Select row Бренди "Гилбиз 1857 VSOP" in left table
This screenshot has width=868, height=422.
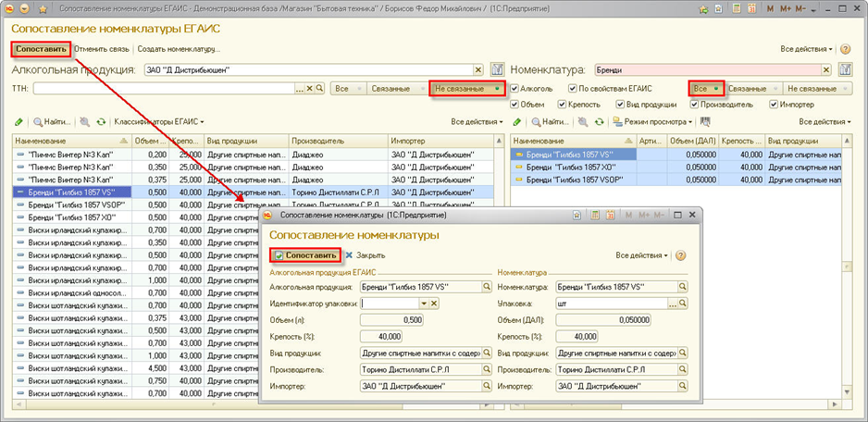click(253, 205)
